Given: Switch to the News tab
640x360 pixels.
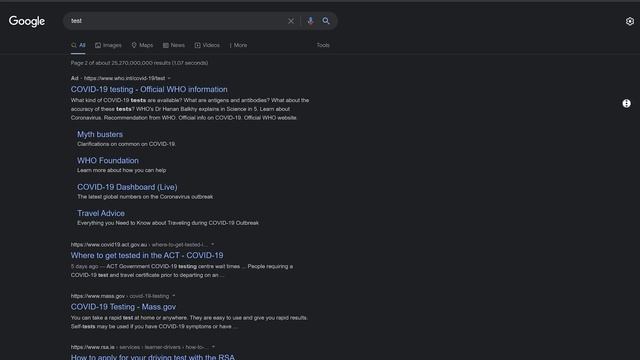Looking at the screenshot, I should [173, 45].
